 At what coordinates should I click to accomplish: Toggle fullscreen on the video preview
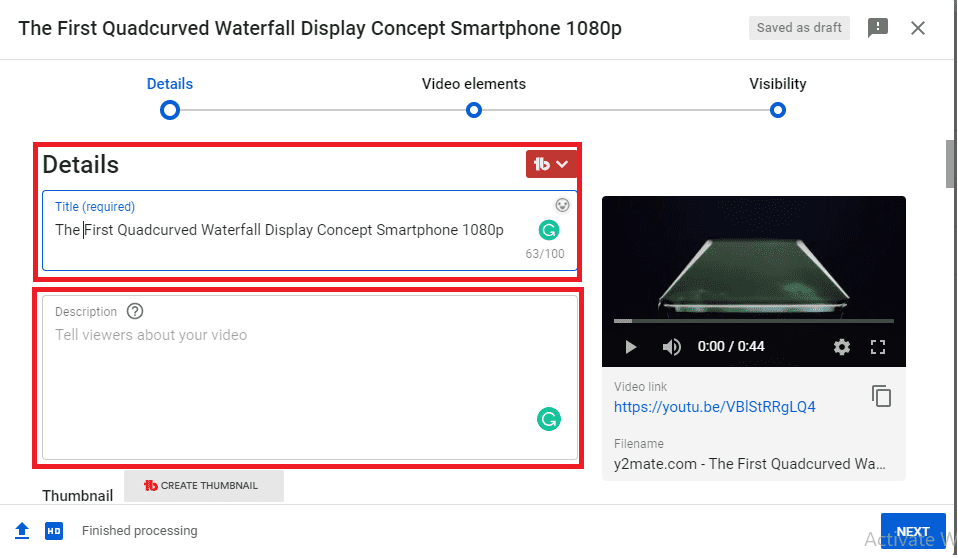tap(878, 347)
